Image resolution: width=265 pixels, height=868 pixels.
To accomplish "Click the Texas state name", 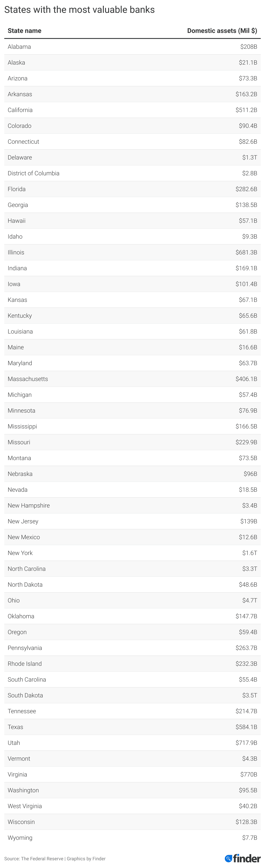I will (x=15, y=727).
